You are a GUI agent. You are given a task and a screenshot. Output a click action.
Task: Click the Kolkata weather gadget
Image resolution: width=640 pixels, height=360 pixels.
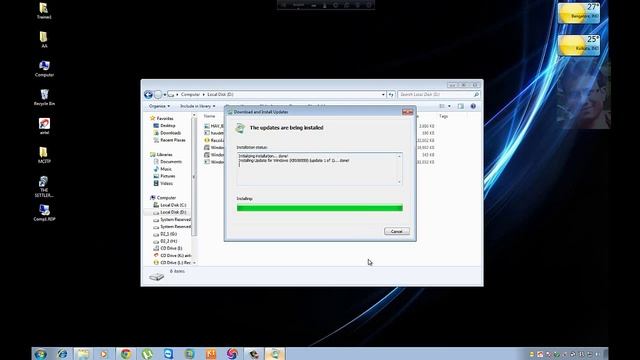point(579,45)
